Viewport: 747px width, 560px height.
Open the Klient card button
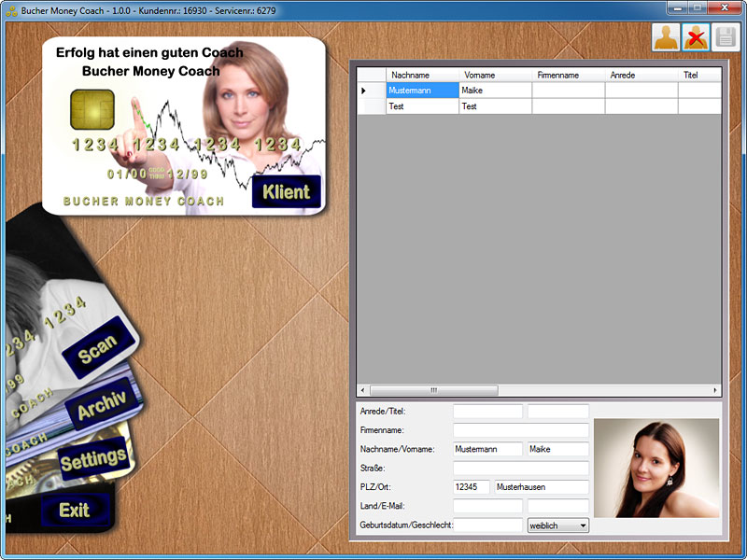click(287, 192)
